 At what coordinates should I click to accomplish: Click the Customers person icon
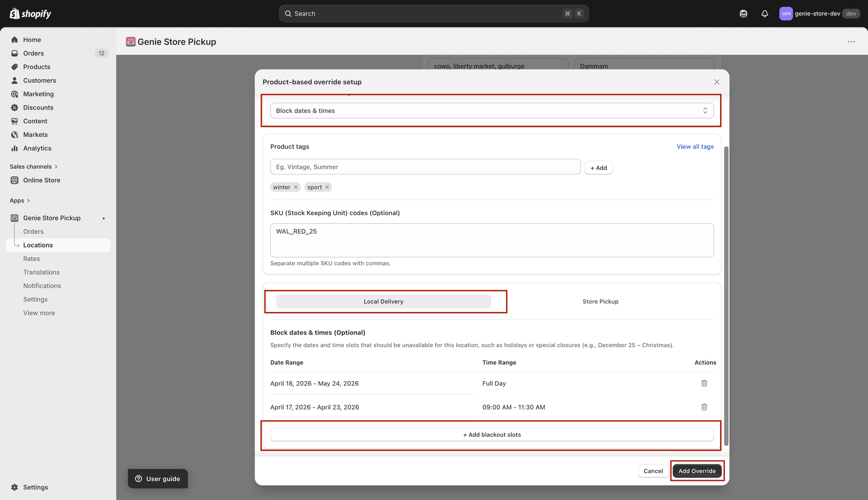click(x=14, y=80)
